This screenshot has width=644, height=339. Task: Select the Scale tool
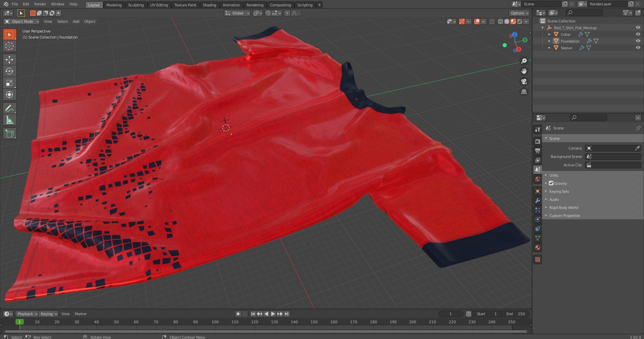tap(9, 83)
